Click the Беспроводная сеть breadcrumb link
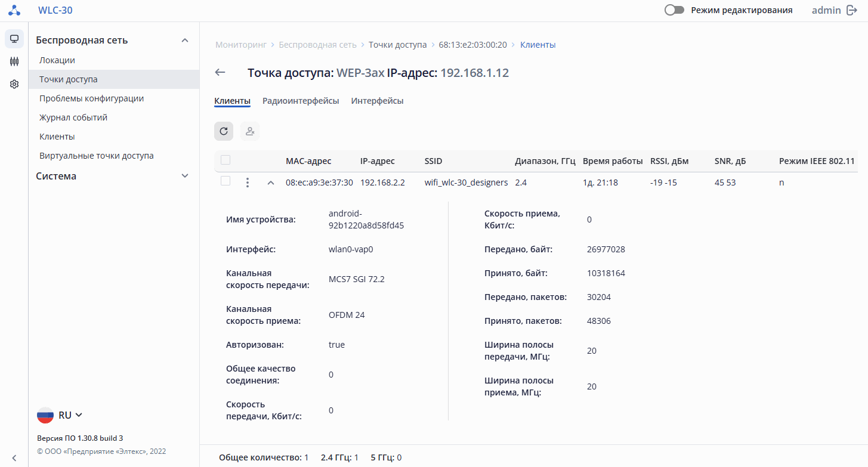The width and height of the screenshot is (868, 467). 317,45
